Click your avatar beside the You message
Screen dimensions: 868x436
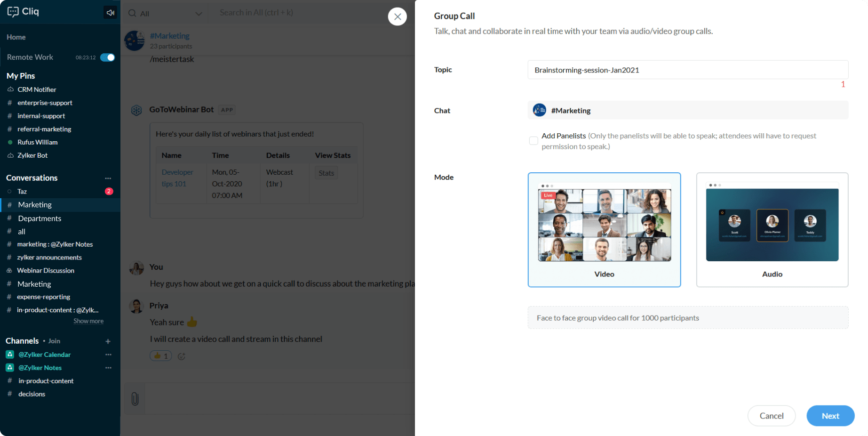pyautogui.click(x=136, y=268)
